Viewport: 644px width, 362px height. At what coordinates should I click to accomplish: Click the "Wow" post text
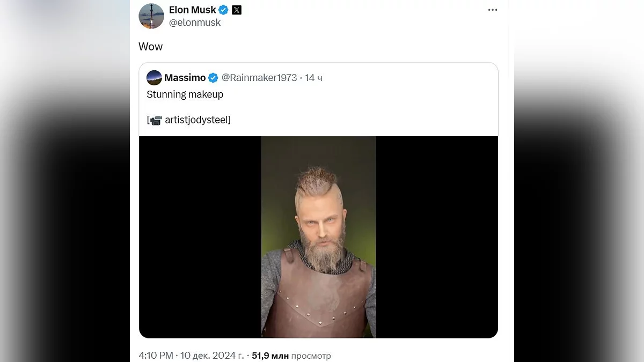click(150, 47)
